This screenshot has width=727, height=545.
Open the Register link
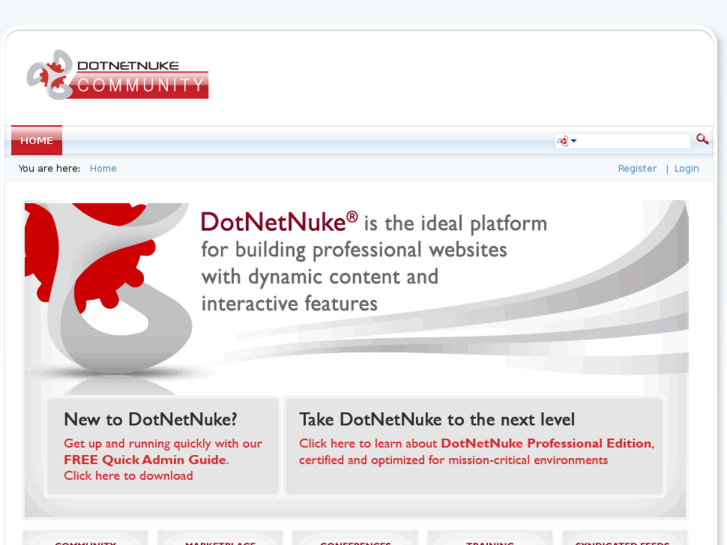[637, 168]
